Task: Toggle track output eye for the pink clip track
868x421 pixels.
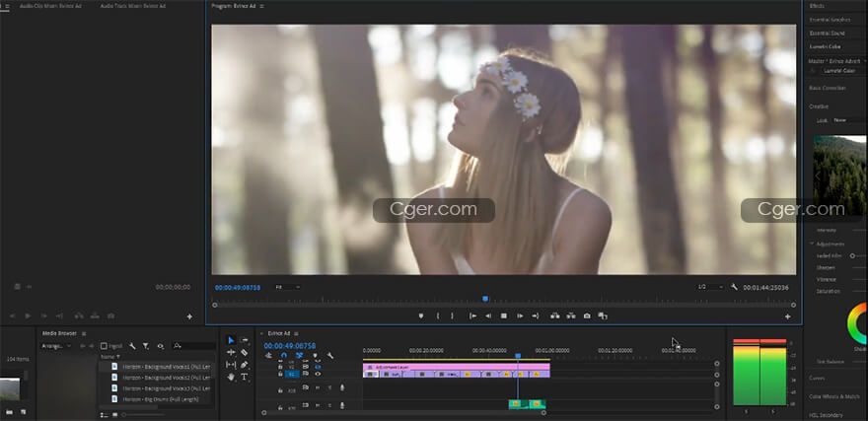Action: pyautogui.click(x=318, y=366)
